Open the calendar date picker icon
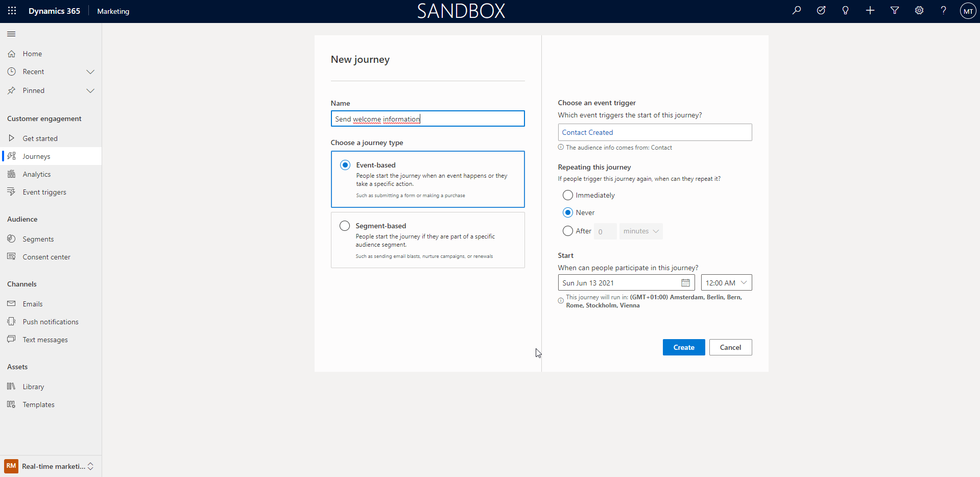 (685, 283)
